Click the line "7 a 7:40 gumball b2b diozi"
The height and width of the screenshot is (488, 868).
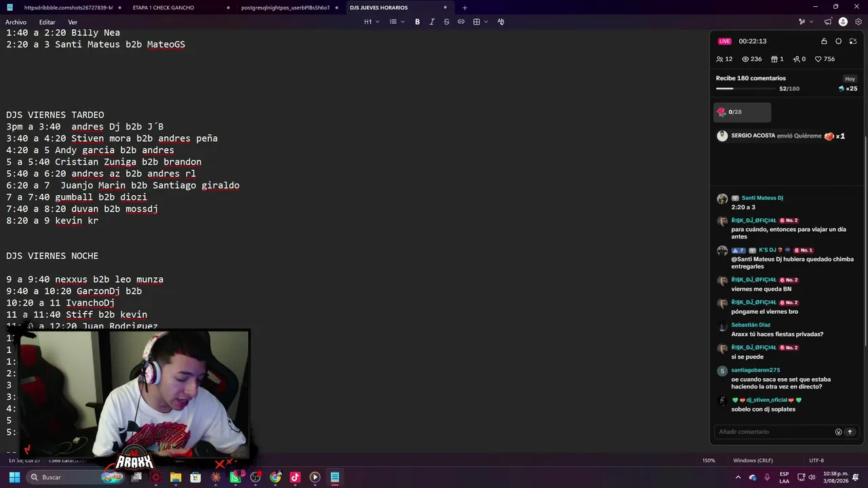[77, 197]
